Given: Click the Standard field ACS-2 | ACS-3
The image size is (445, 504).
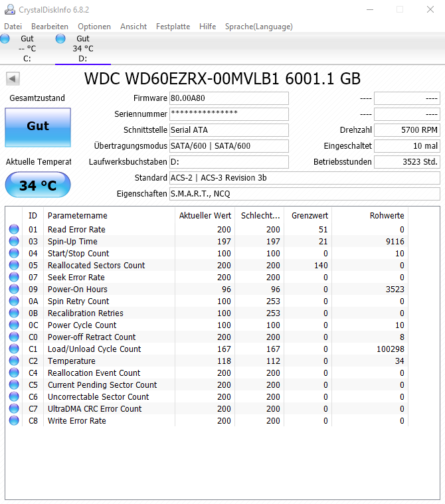Looking at the screenshot, I should 304,178.
